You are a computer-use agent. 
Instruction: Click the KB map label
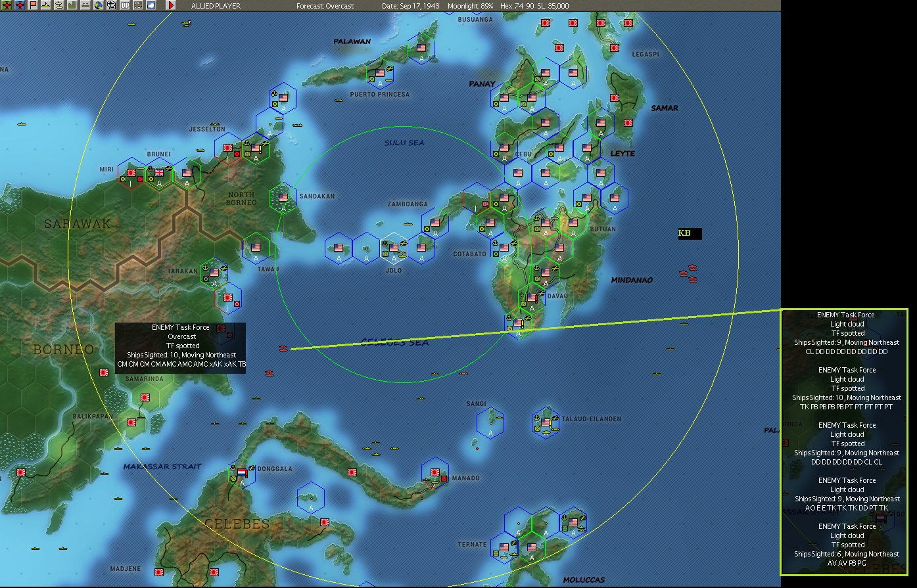click(x=690, y=233)
